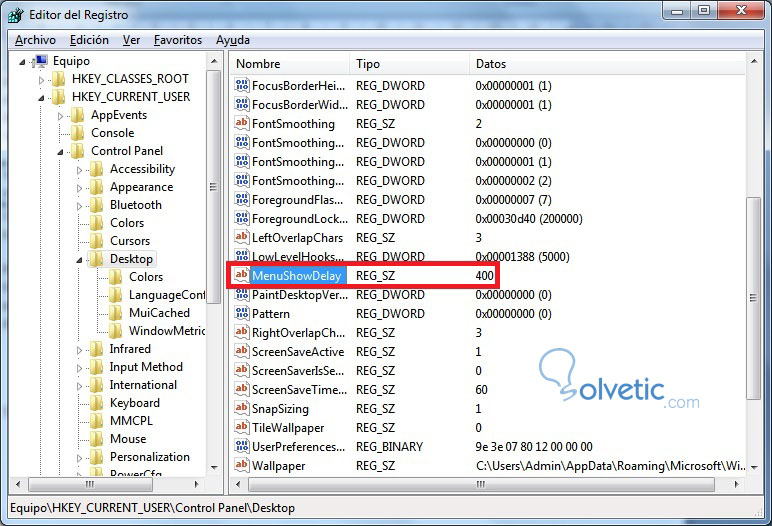Click the tree pane scroll left arrow
Screen dimensions: 772x526
(x=18, y=484)
